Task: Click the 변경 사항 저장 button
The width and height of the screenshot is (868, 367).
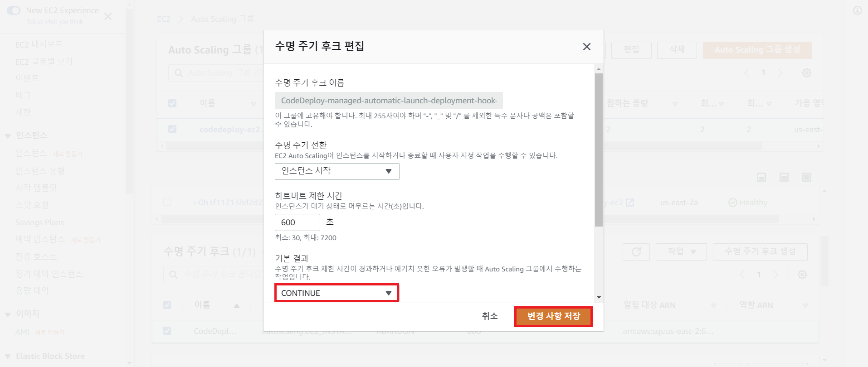Action: point(553,316)
